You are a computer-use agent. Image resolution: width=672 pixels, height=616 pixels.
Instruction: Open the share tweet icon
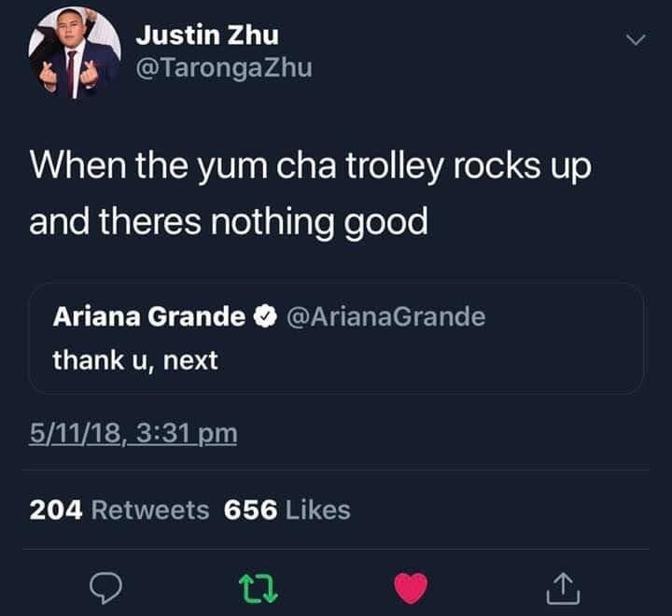[x=563, y=588]
